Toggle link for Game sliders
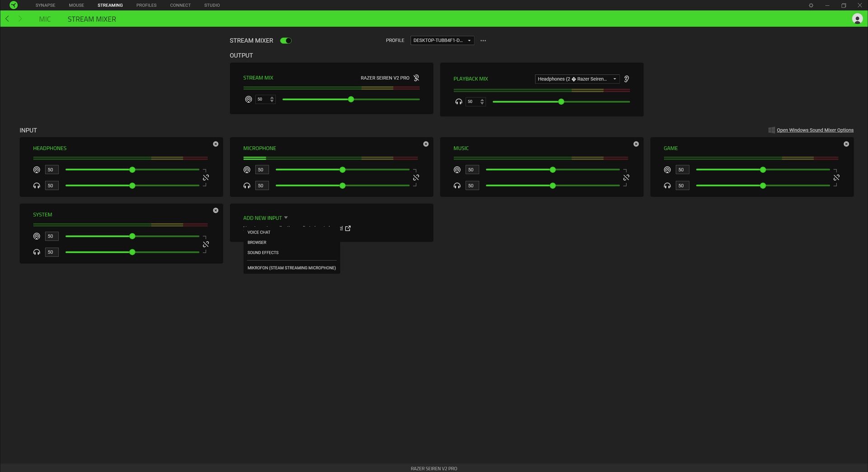This screenshot has height=472, width=868. (836, 178)
